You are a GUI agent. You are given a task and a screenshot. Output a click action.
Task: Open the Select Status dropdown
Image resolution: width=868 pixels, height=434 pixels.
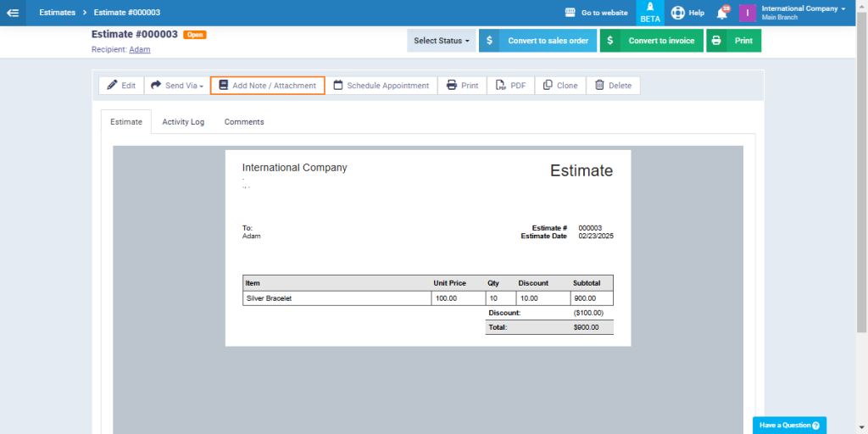tap(441, 41)
